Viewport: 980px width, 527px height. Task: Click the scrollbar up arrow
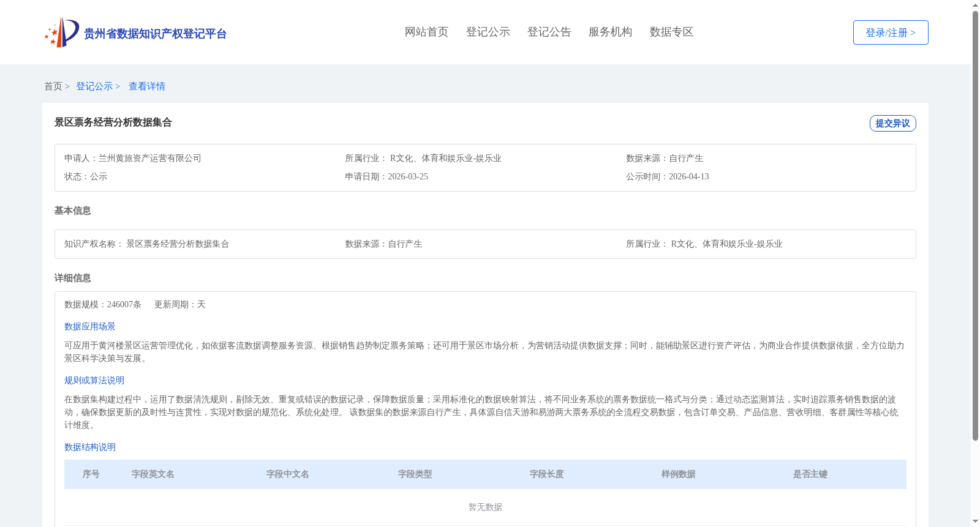(x=975, y=5)
